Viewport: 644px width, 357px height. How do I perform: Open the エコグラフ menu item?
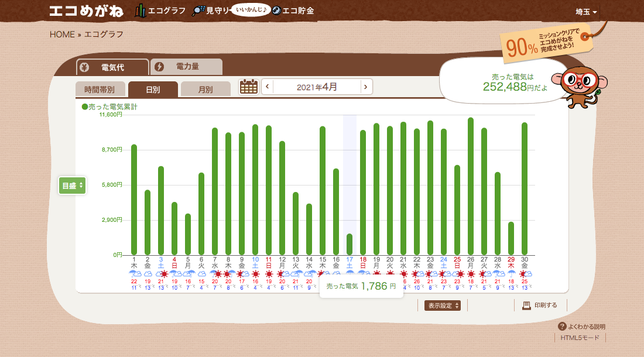(x=160, y=11)
